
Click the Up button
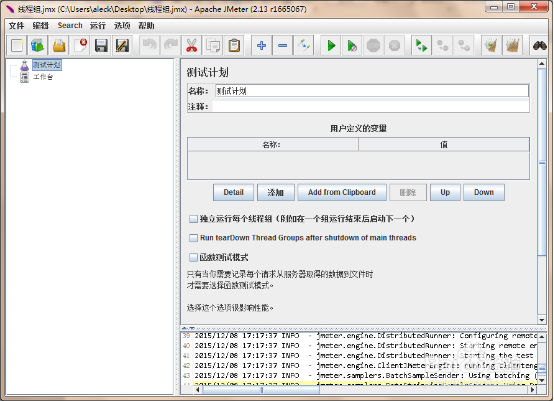(445, 192)
